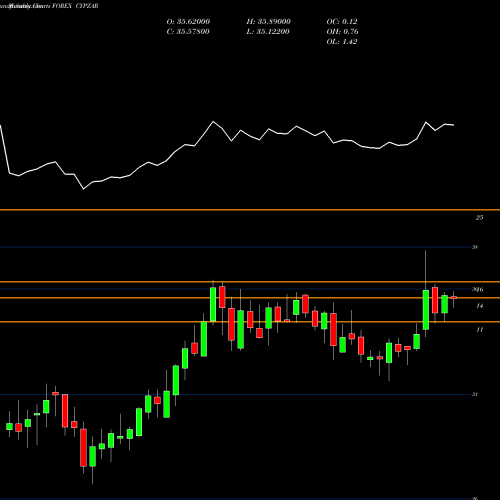Select the close value C: 35.57800
500x500 pixels.
(x=188, y=32)
